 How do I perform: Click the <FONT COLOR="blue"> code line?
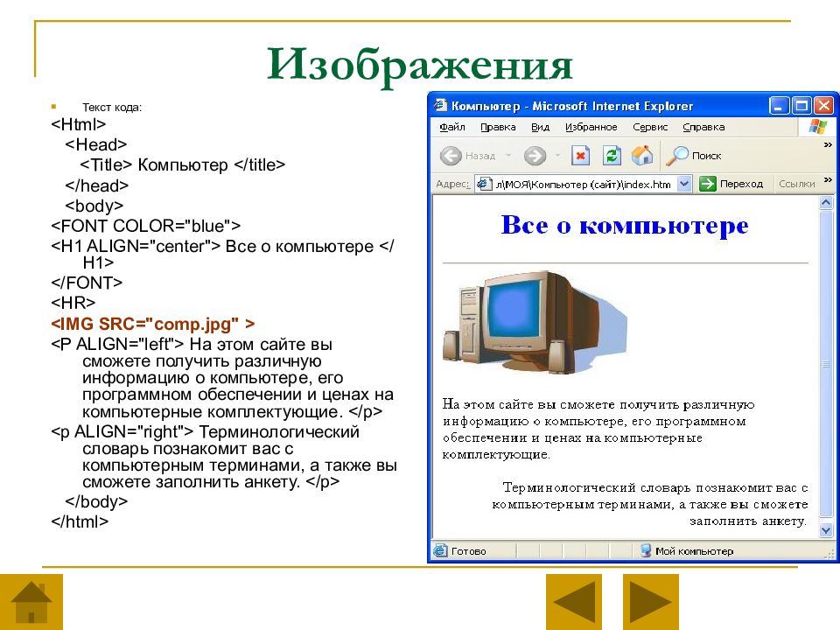point(146,226)
